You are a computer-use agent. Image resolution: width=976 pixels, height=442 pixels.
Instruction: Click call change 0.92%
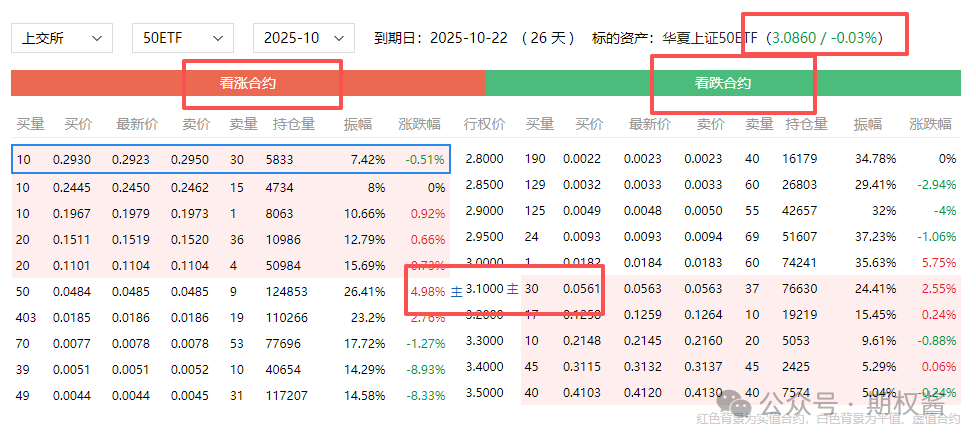[428, 214]
